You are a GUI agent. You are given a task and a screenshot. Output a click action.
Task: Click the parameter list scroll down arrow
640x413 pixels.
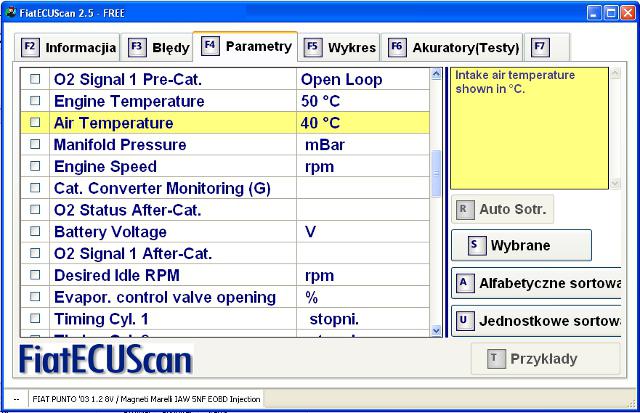(436, 331)
